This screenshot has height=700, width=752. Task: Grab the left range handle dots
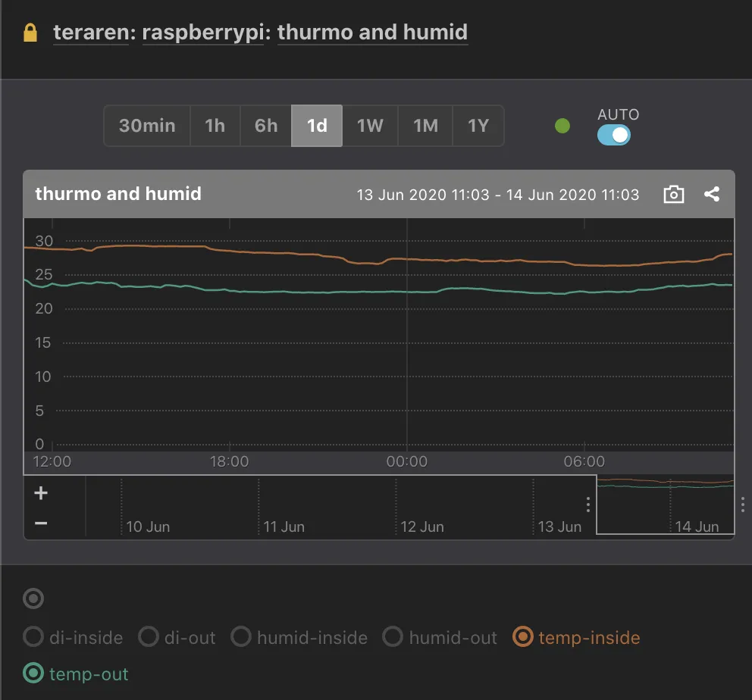click(x=588, y=505)
